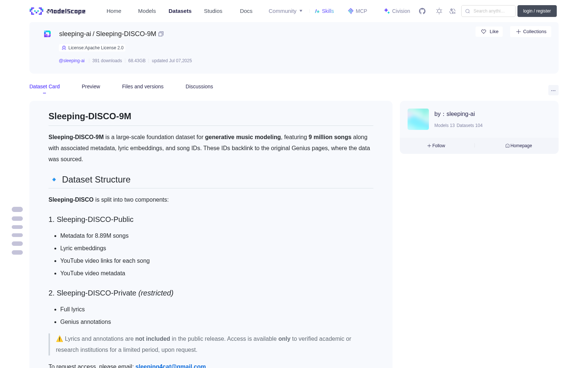
Task: Open the @sleeping-ai profile link
Action: pos(72,61)
